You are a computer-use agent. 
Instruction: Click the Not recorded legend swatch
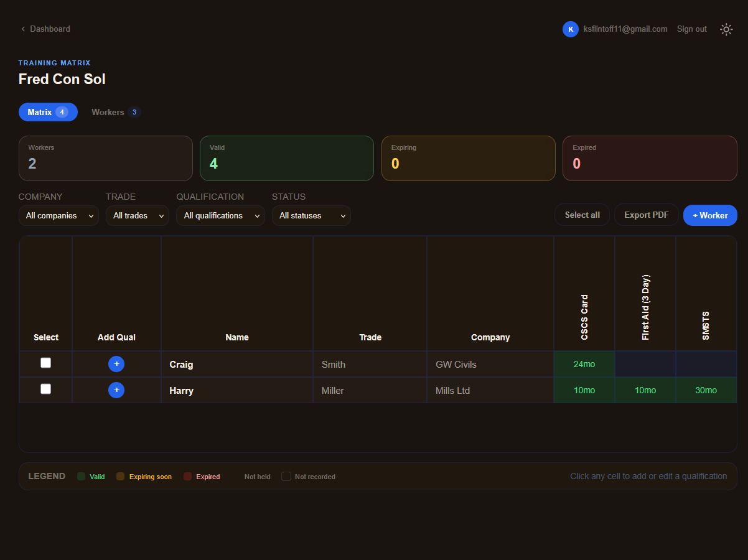286,477
